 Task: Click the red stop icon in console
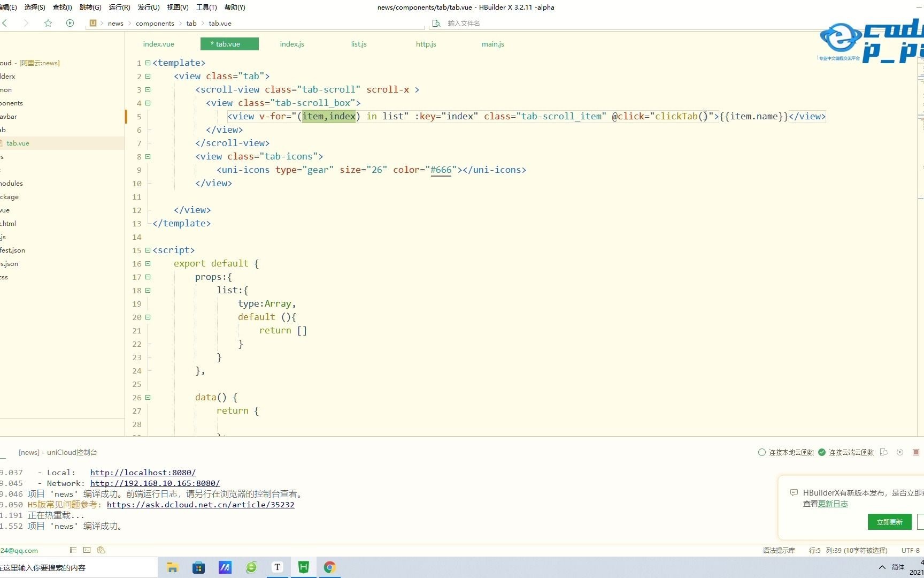point(916,452)
